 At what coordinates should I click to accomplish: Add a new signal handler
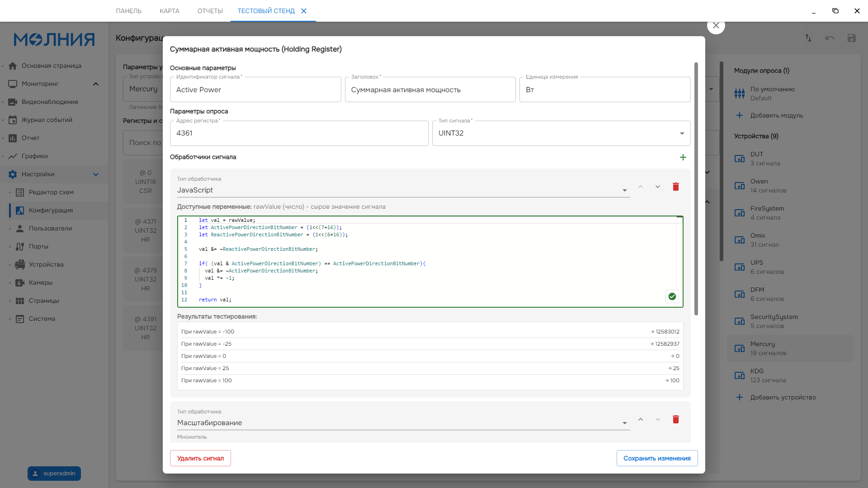(683, 157)
